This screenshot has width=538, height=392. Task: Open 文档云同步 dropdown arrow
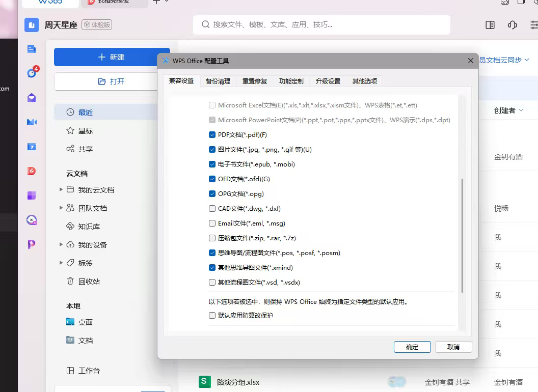point(527,60)
